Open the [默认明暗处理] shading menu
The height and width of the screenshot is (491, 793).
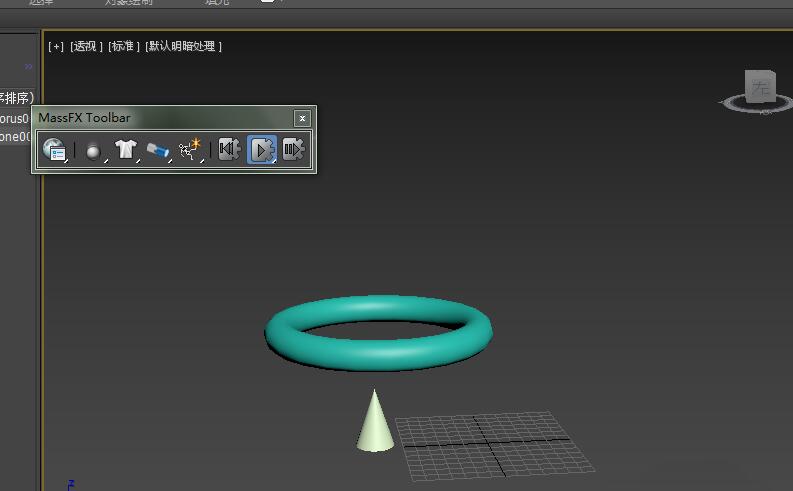(x=183, y=46)
